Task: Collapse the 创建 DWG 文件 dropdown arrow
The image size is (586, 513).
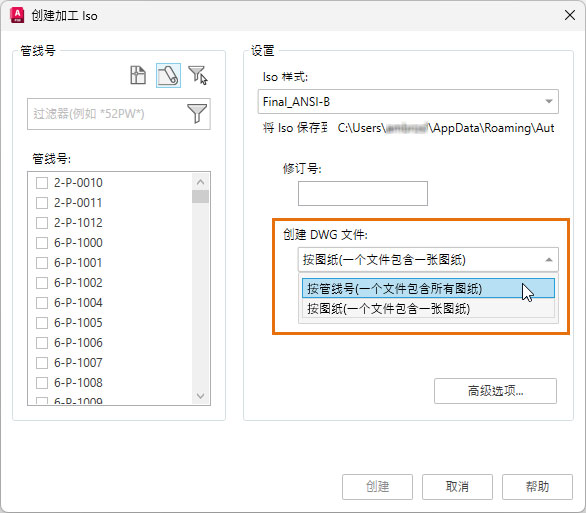Action: pyautogui.click(x=549, y=260)
